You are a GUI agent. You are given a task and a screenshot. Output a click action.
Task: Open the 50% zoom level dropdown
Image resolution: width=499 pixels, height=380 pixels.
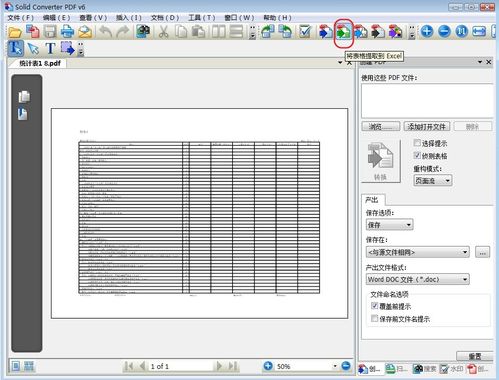pos(335,366)
